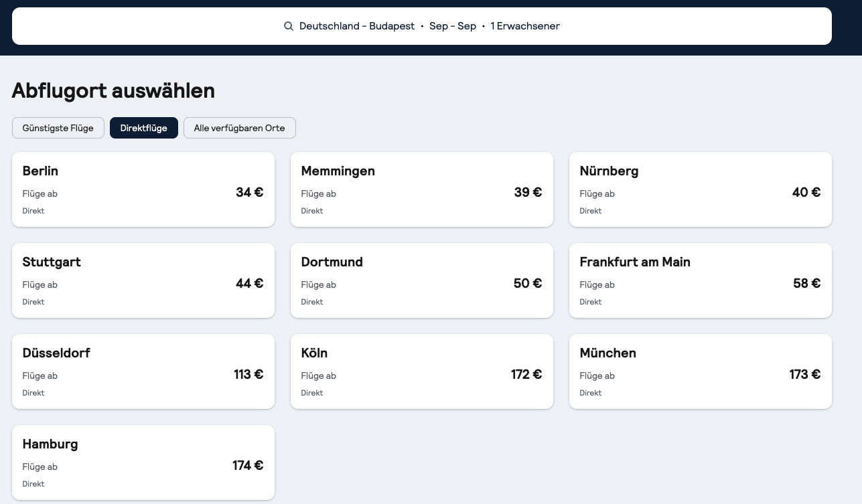Click Flüge ab label in Dortmund card
Image resolution: width=862 pixels, height=504 pixels.
pos(319,285)
